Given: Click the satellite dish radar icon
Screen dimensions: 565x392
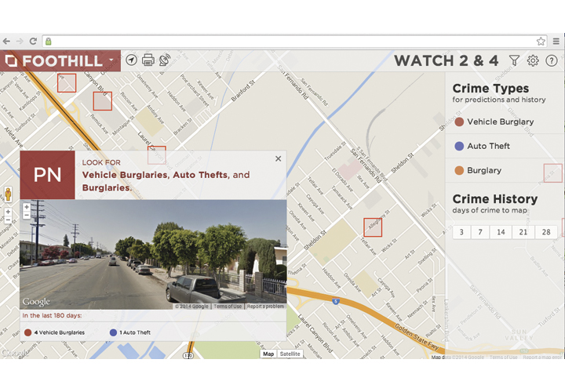Looking at the screenshot, I should point(165,60).
